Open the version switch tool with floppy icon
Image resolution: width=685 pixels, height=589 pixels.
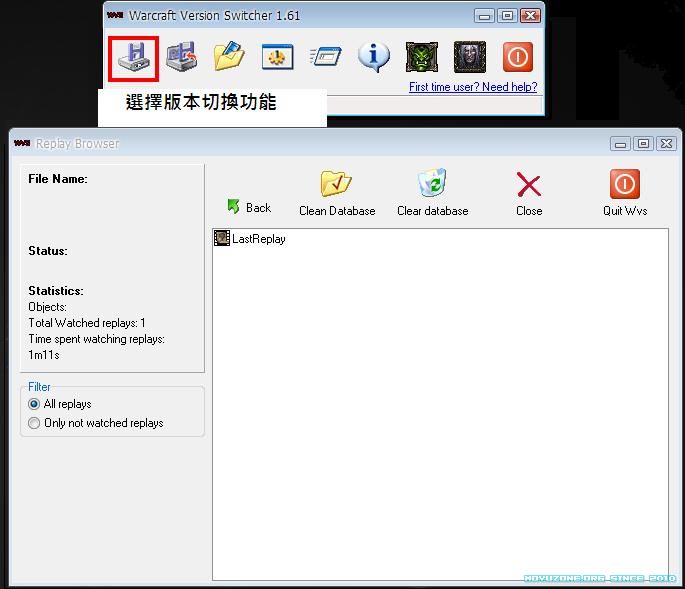pyautogui.click(x=134, y=58)
